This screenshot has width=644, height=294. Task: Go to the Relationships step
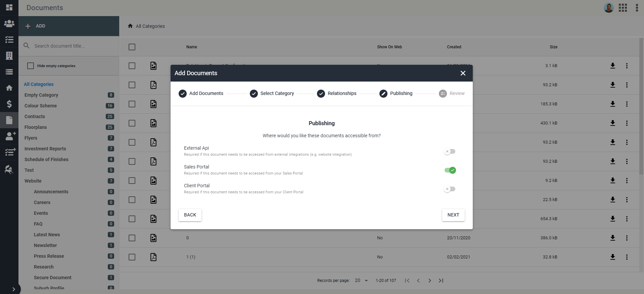(337, 93)
